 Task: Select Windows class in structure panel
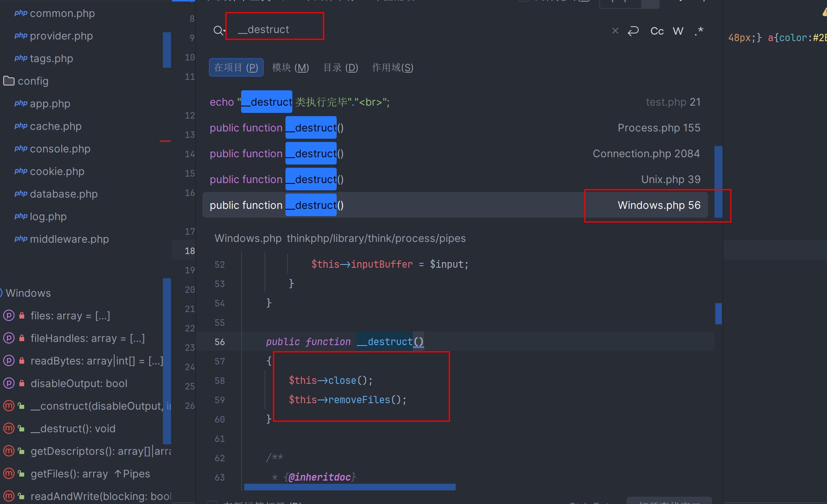pyautogui.click(x=28, y=293)
